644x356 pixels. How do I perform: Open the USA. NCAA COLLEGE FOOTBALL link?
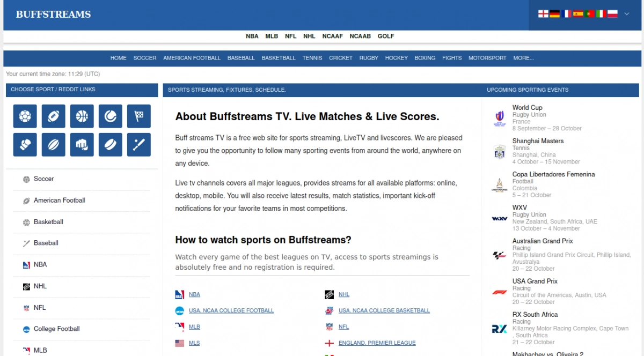pos(231,310)
